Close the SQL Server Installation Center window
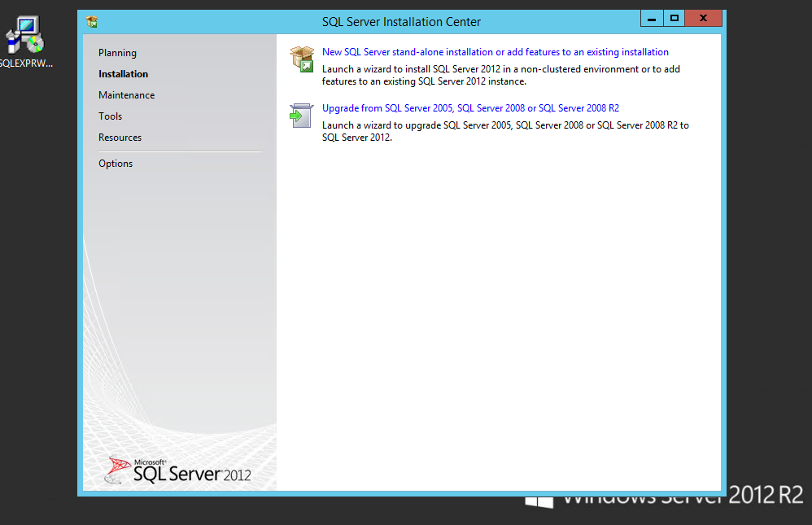This screenshot has height=525, width=812. (703, 19)
